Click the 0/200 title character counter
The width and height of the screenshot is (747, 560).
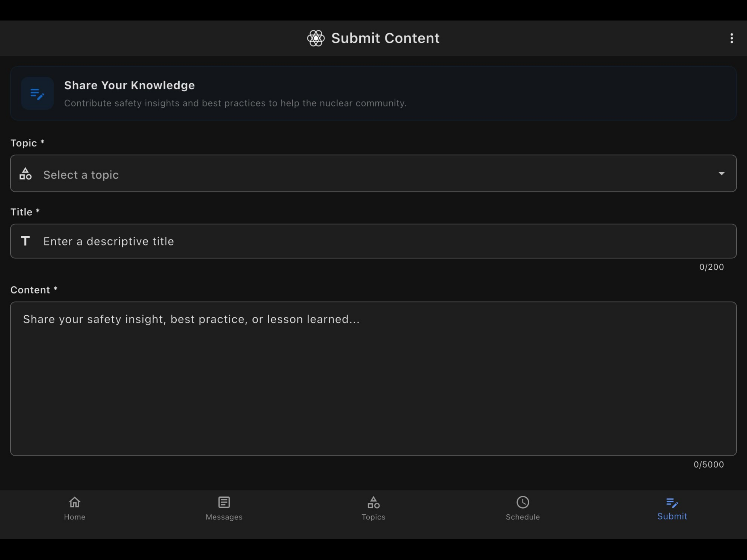(711, 267)
